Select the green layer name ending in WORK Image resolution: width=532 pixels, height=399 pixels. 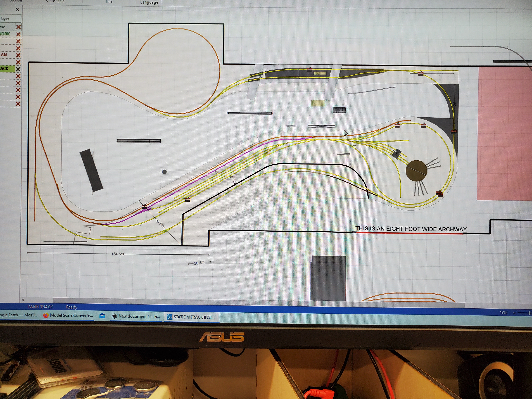(x=5, y=34)
